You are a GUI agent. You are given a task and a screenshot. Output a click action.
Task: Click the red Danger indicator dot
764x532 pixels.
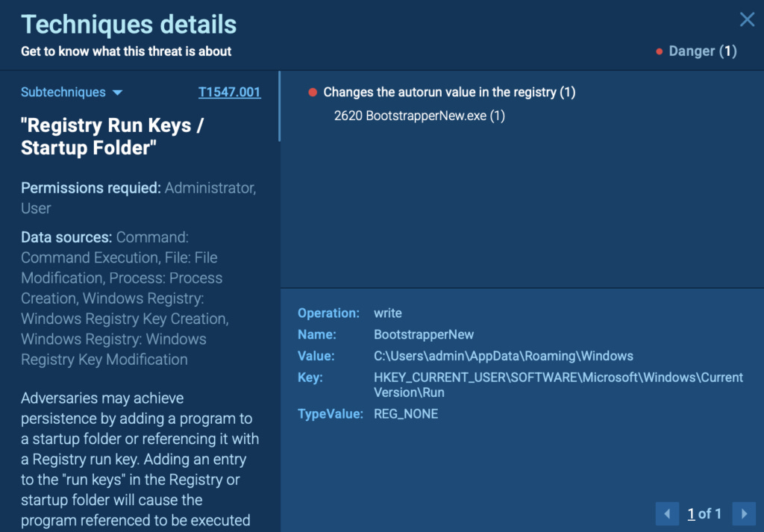pos(660,51)
